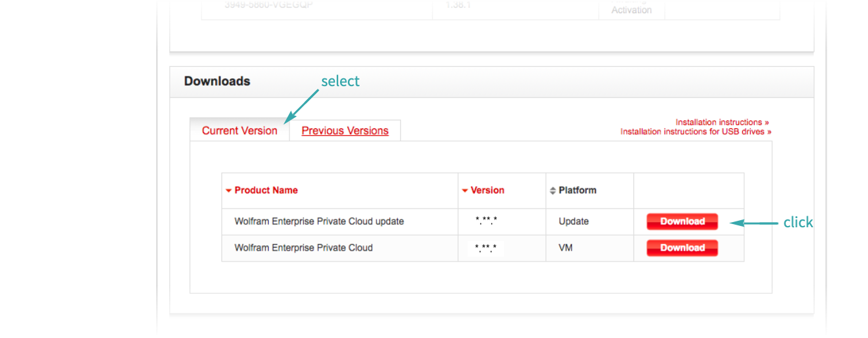This screenshot has width=868, height=338.
Task: Click the red sort arrow beside Version
Action: (x=465, y=191)
